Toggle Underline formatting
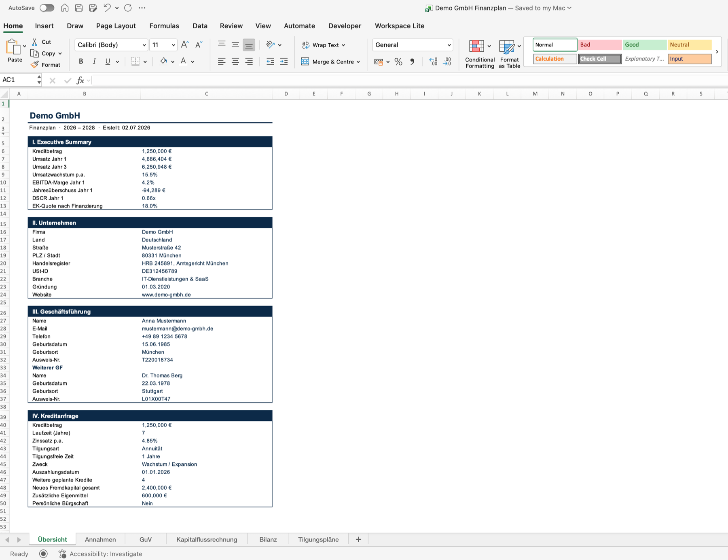 (x=108, y=62)
